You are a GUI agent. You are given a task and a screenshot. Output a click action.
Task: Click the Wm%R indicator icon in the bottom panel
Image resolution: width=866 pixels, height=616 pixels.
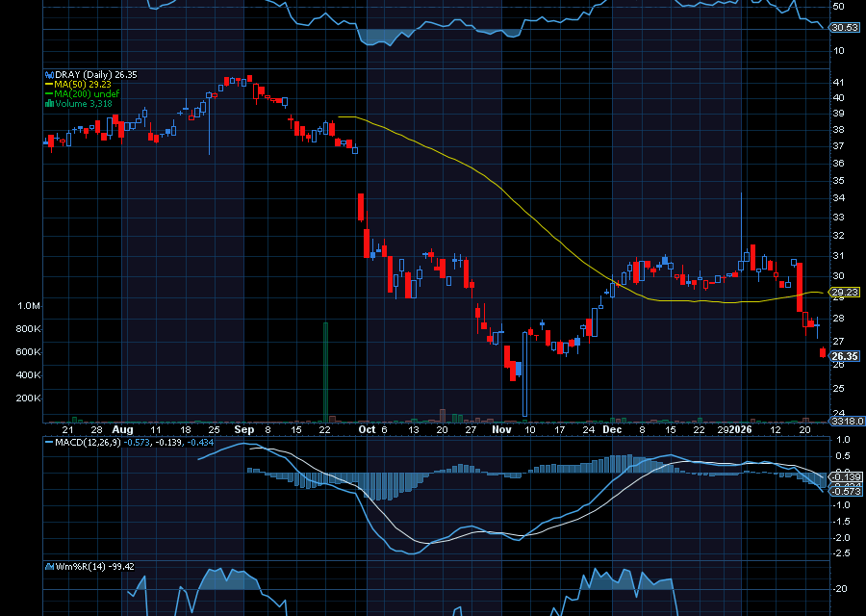click(49, 566)
